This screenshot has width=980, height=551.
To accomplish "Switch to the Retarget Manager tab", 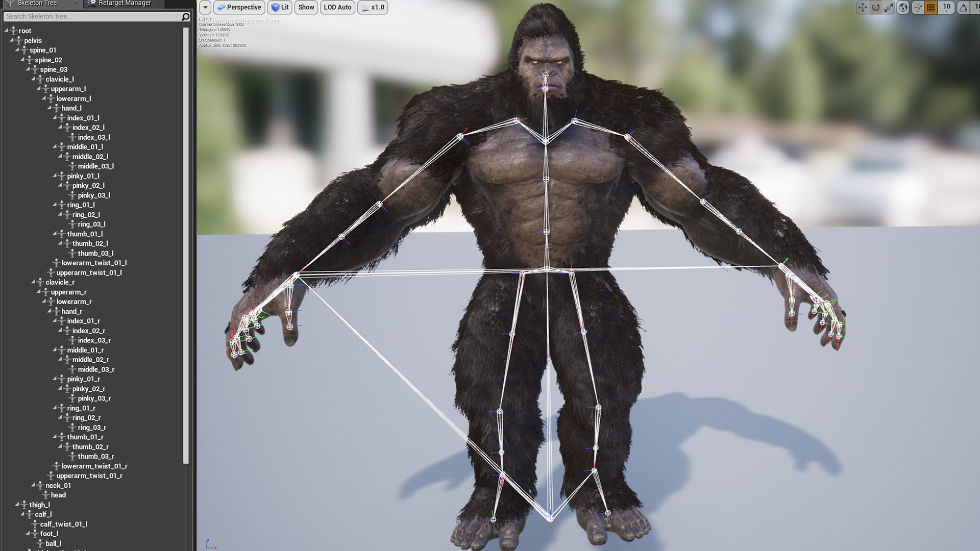I will click(125, 3).
